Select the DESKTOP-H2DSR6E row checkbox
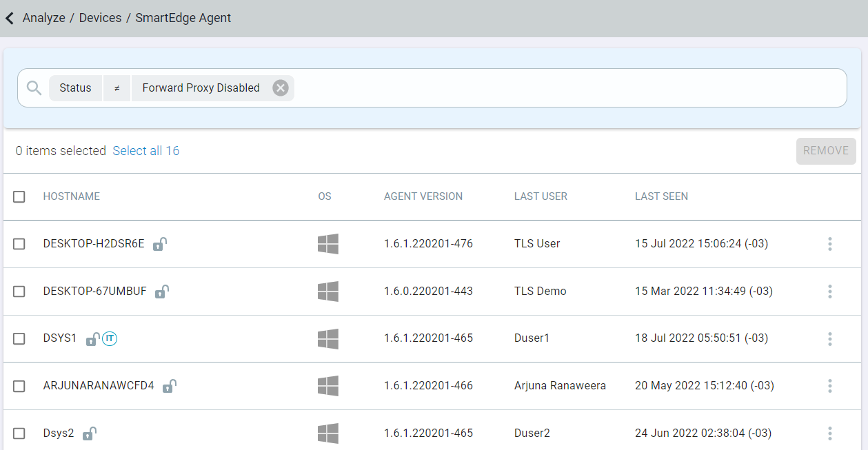This screenshot has height=450, width=868. point(19,243)
